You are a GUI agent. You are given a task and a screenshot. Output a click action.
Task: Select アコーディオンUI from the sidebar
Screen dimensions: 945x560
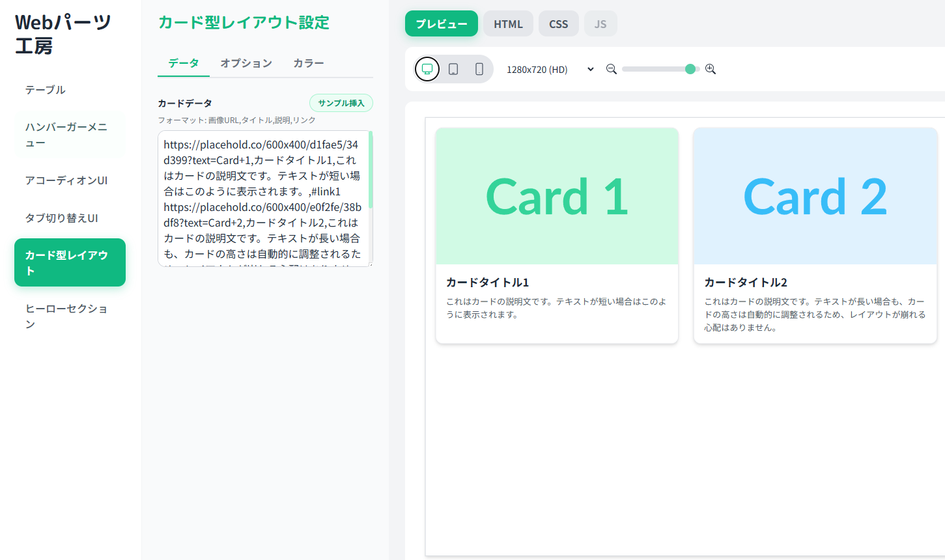point(66,180)
